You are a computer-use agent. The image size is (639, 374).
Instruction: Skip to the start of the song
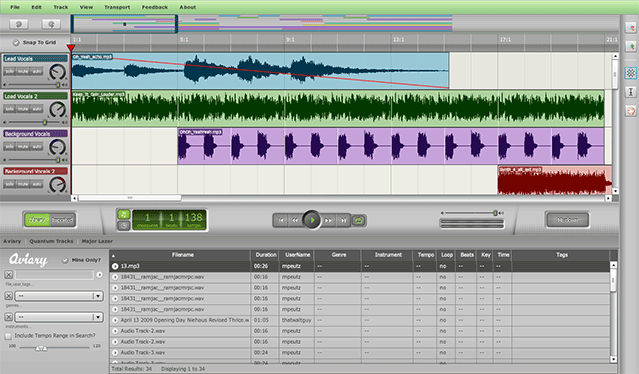tap(281, 220)
